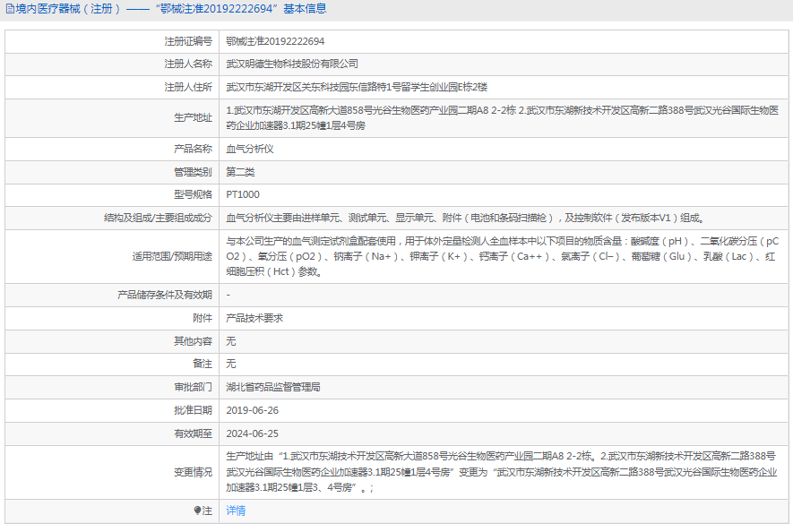Viewport: 793px width, 532px height.
Task: Click the production address text starting 1.武汉市东湖开发区
Action: point(502,118)
